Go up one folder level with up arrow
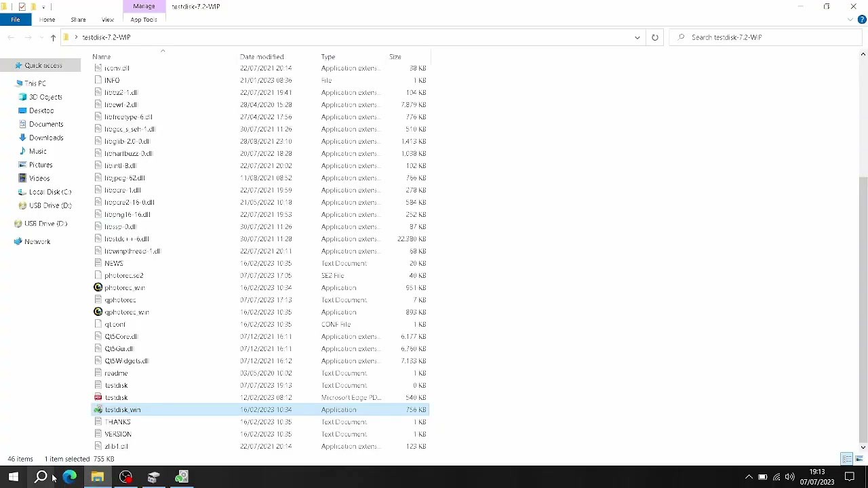The height and width of the screenshot is (488, 868). 53,37
